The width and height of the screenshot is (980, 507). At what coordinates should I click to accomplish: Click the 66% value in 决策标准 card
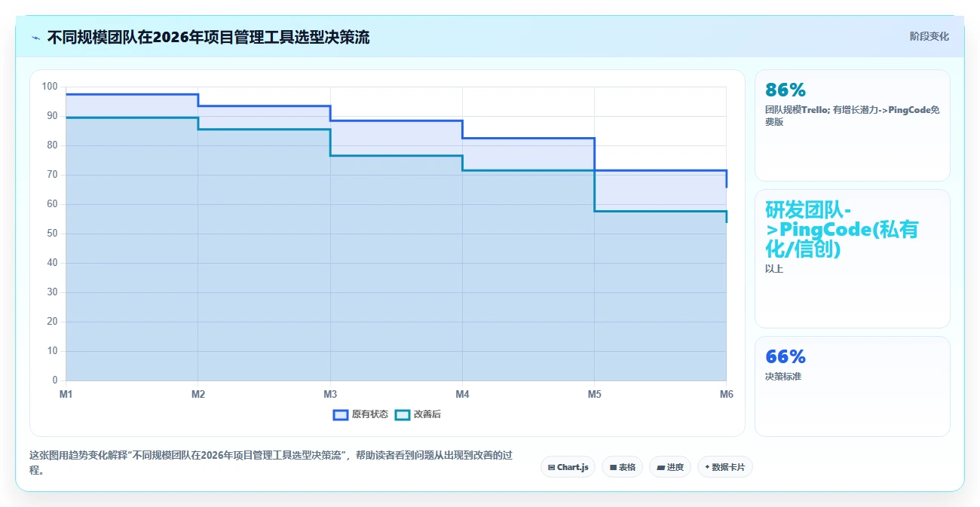click(786, 356)
